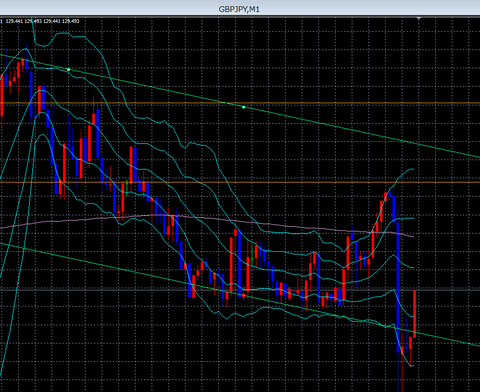
Task: Select the outermost lower band curve end
Action: click(413, 366)
